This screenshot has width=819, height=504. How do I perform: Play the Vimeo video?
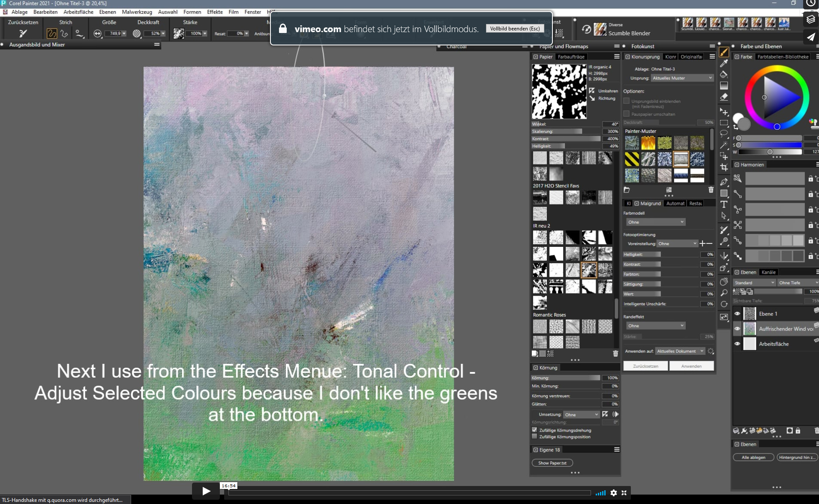pyautogui.click(x=206, y=491)
